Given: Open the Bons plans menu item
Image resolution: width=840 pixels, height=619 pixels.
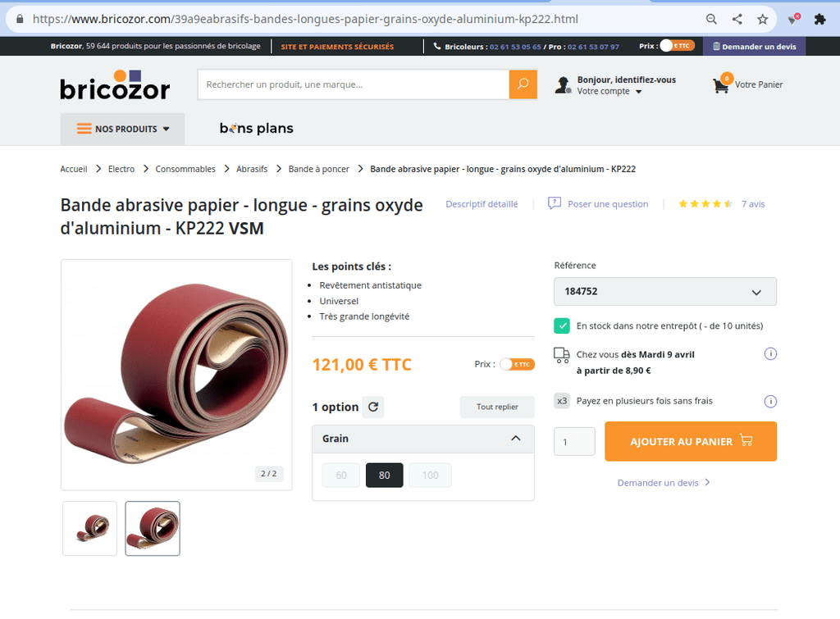Looking at the screenshot, I should [x=257, y=129].
